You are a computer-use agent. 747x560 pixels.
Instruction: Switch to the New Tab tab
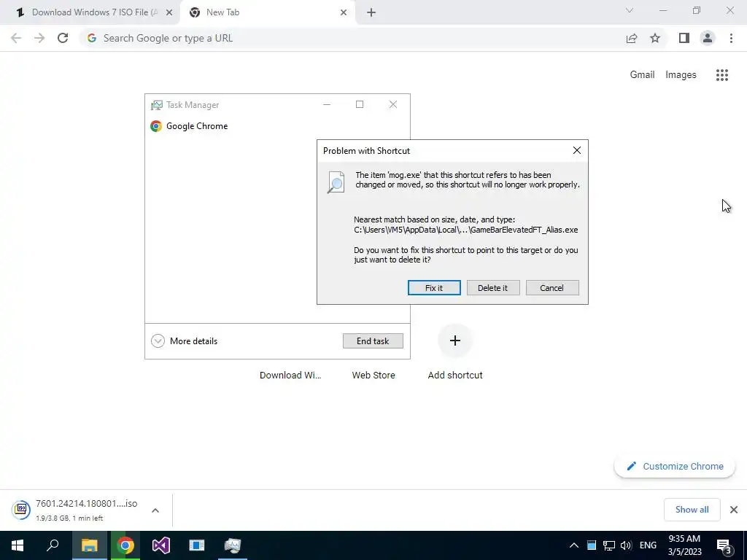pos(267,12)
